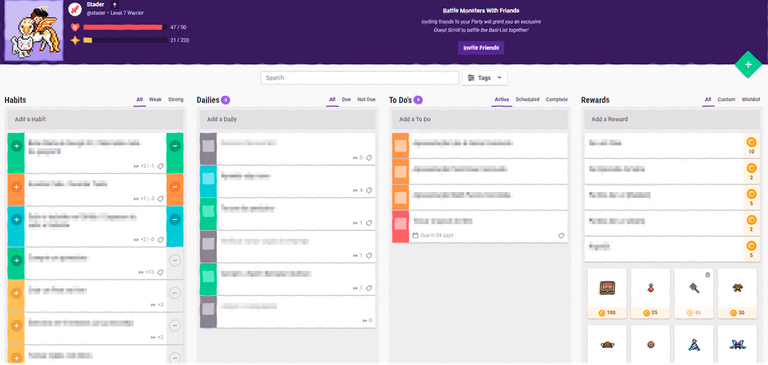Click plus on the orange habit
This screenshot has height=365, width=768.
[16, 187]
